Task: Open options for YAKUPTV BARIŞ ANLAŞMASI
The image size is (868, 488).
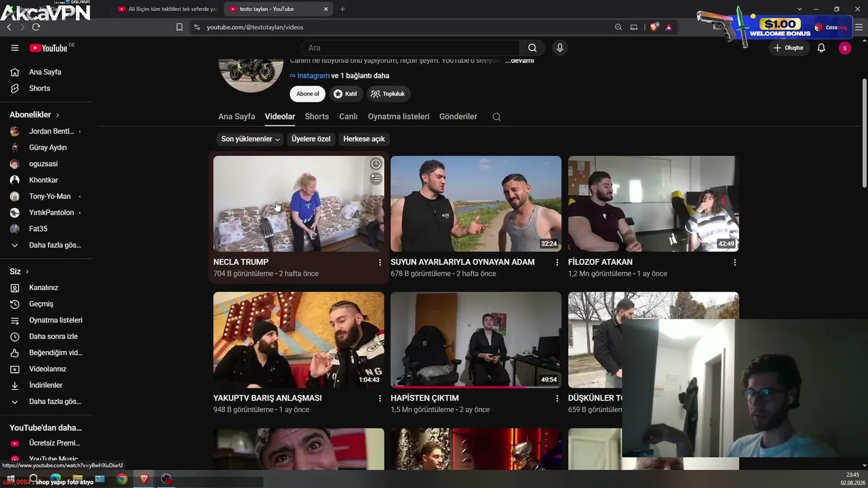Action: pyautogui.click(x=380, y=399)
